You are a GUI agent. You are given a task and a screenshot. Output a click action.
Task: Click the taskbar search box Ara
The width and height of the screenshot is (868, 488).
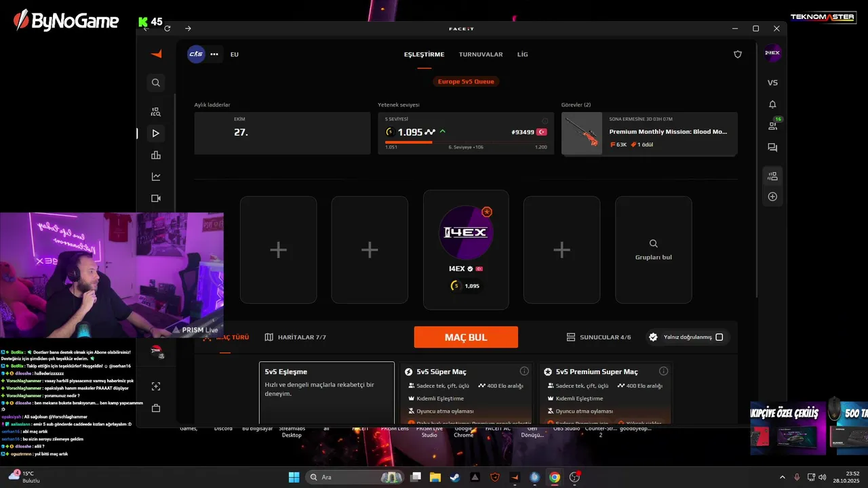pyautogui.click(x=354, y=477)
